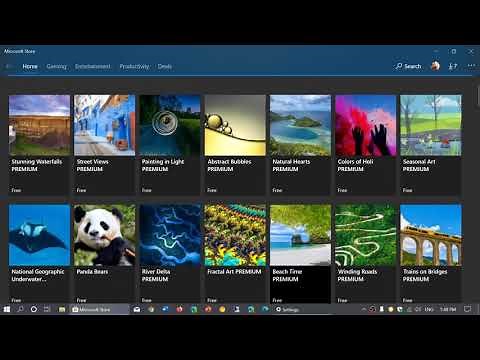Open the user profile avatar menu
Viewport: 480px width, 360px height.
click(435, 66)
